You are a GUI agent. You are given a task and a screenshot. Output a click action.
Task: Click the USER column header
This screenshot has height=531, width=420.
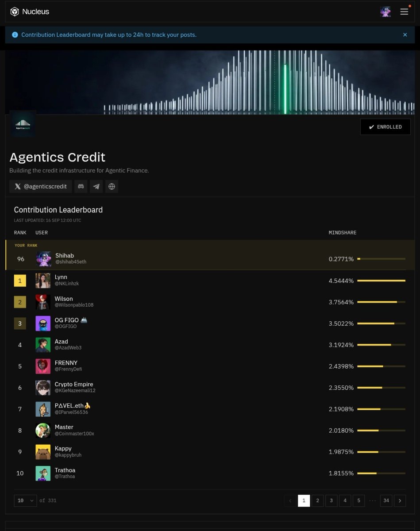tap(42, 233)
